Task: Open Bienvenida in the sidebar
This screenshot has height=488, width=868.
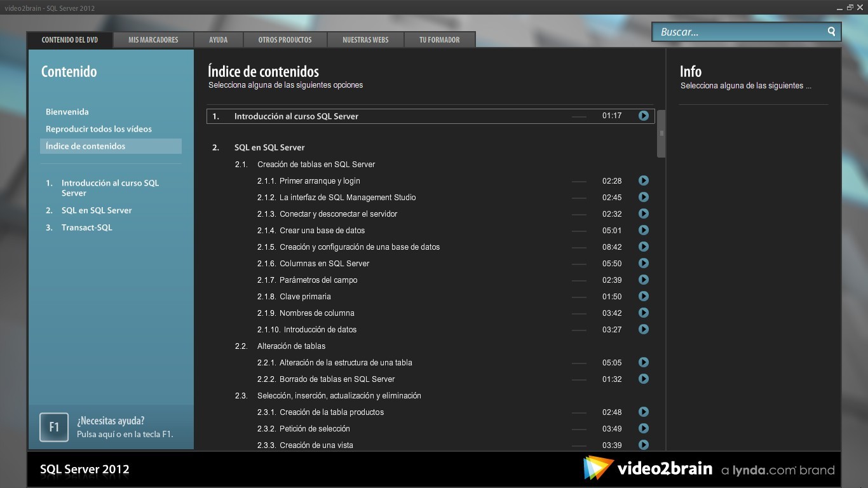Action: [x=67, y=112]
